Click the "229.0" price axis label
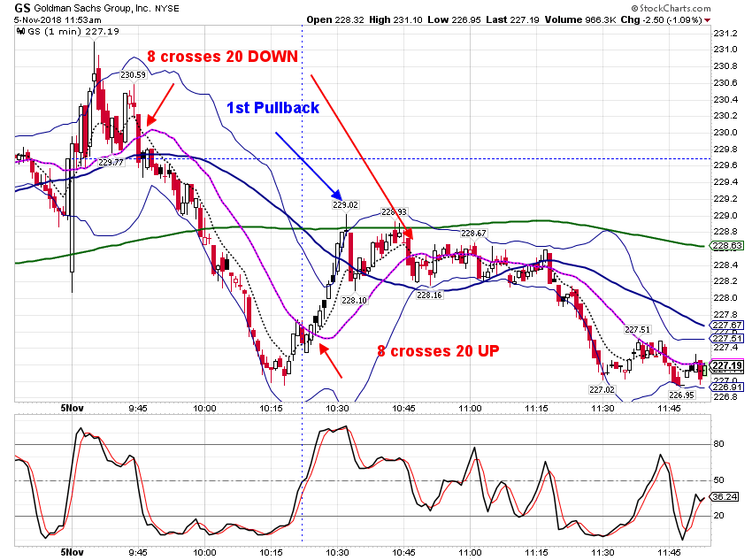The height and width of the screenshot is (560, 752). [x=725, y=215]
